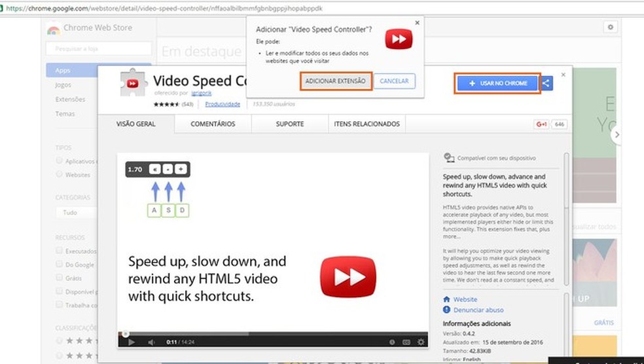Click the plus speed button in overlay
Image resolution: width=644 pixels, height=364 pixels.
click(181, 170)
